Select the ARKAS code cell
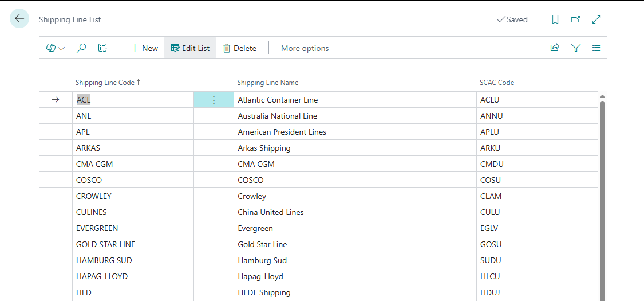The image size is (644, 301). (133, 148)
